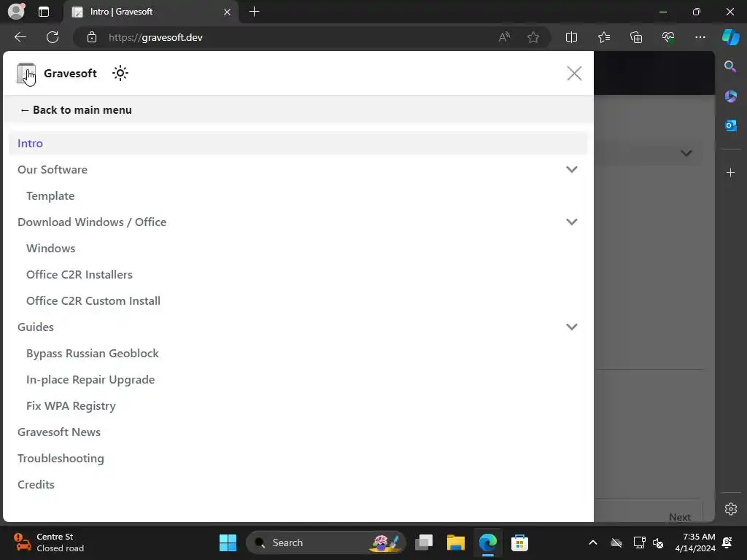Click the Gravesoft logo icon
The width and height of the screenshot is (747, 560).
click(26, 74)
